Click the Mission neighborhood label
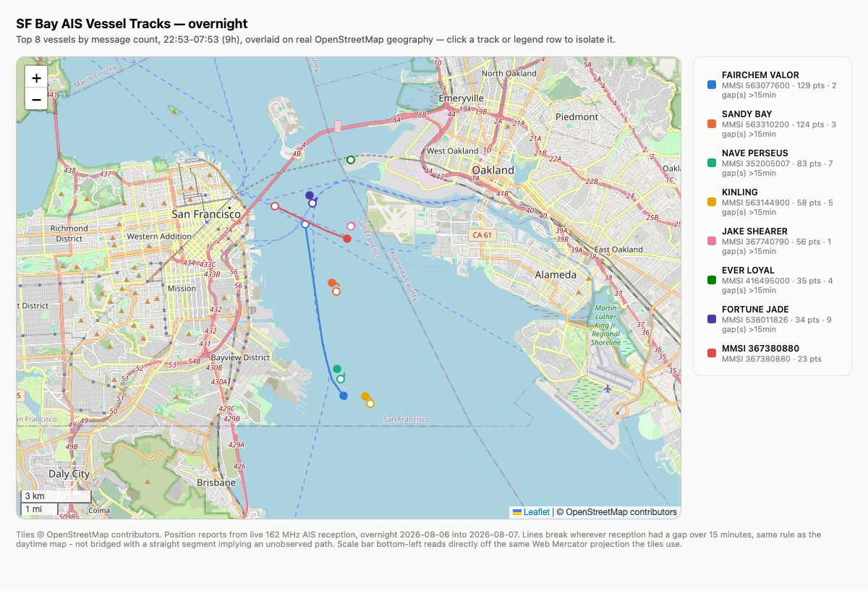 tap(182, 289)
